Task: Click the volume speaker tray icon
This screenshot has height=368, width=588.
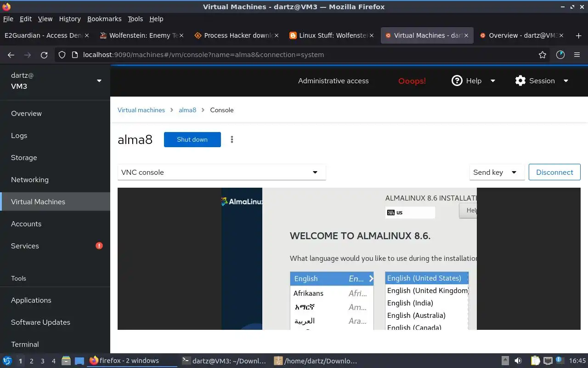Action: (x=518, y=361)
